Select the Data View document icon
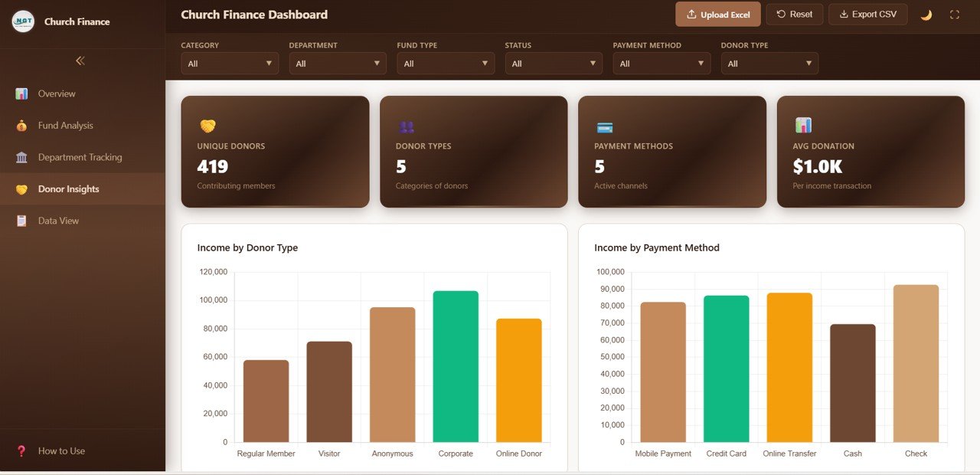The image size is (980, 475). [x=23, y=221]
